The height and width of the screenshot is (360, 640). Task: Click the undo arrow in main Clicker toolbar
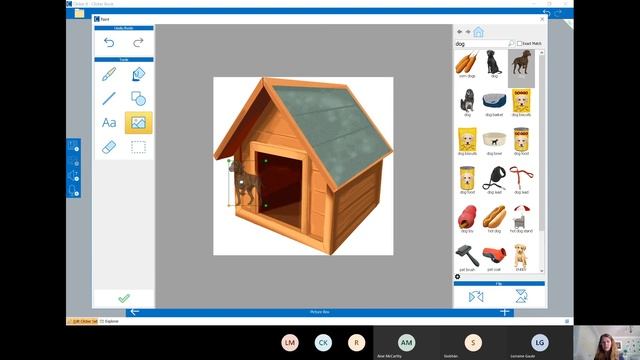(x=547, y=13)
